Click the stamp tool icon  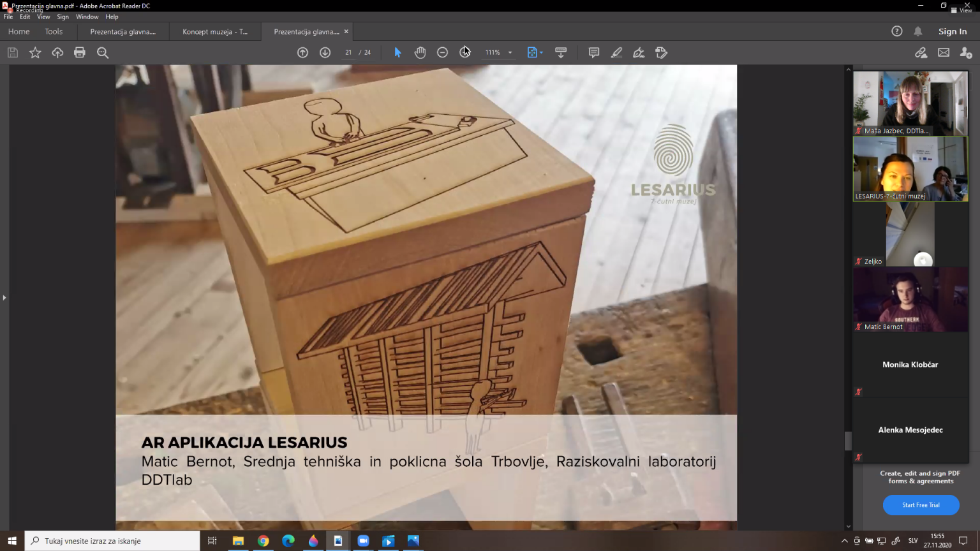[x=661, y=52]
